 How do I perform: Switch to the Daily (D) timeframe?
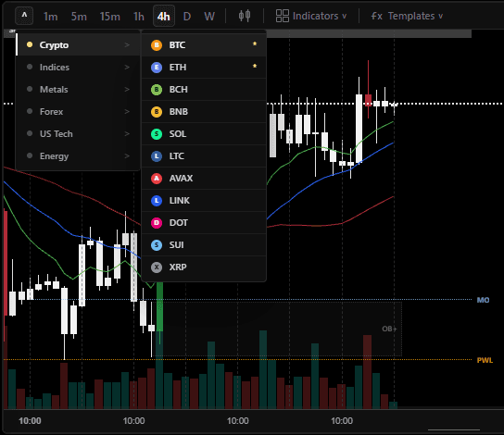pos(187,16)
